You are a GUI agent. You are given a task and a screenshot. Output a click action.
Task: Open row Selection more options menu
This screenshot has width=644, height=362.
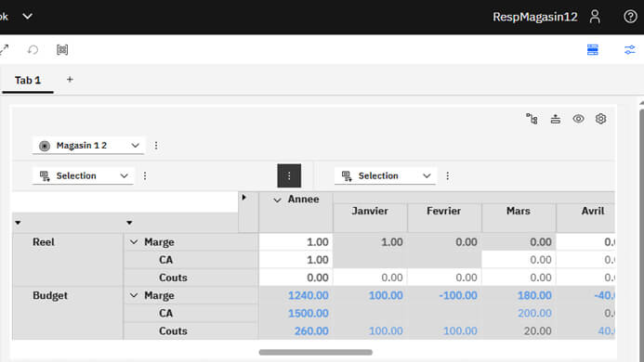(x=145, y=176)
